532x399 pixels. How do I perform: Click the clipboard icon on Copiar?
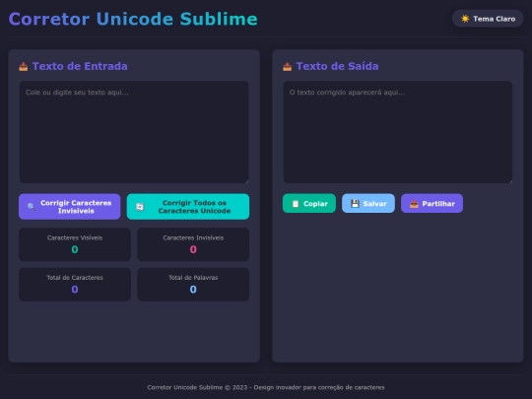296,204
